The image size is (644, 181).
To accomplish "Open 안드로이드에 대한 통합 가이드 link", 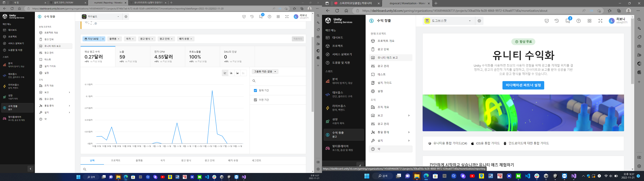I will (x=526, y=143).
